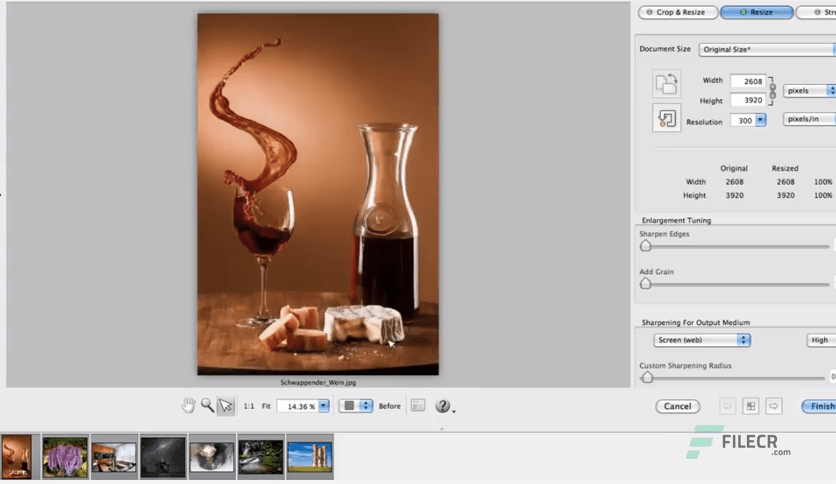Click the Cancel button
The width and height of the screenshot is (836, 484).
point(678,406)
